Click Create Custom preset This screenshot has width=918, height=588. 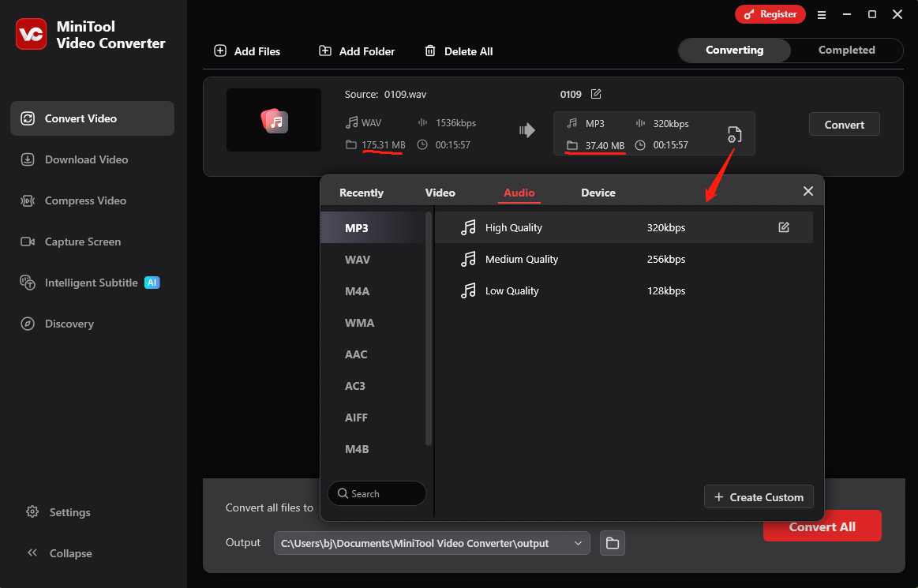click(x=758, y=496)
